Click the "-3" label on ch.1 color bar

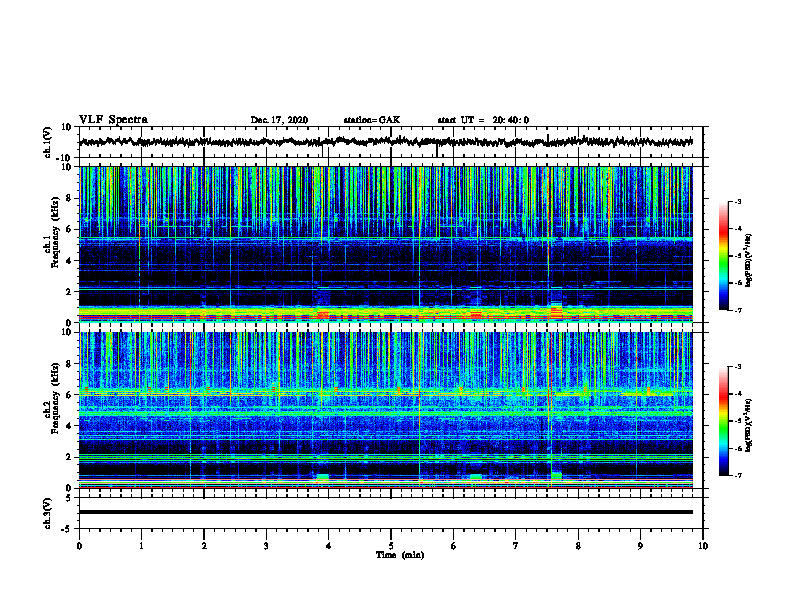pos(738,202)
